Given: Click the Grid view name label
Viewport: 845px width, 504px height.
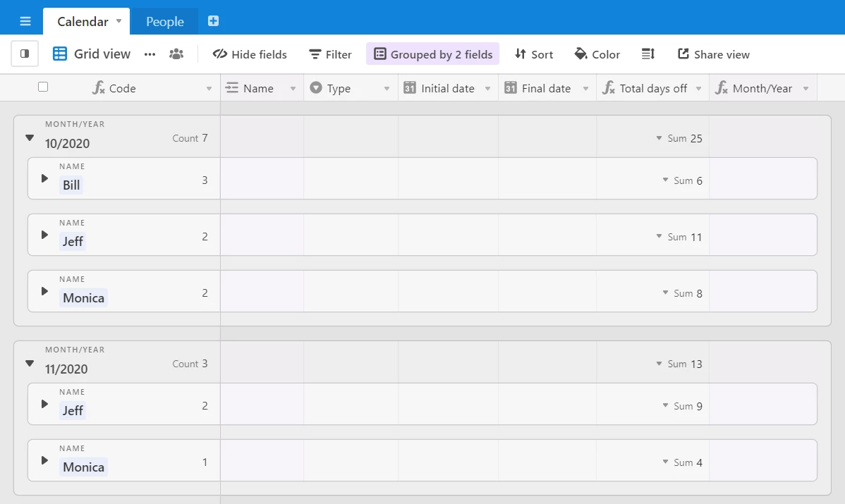Looking at the screenshot, I should coord(102,54).
